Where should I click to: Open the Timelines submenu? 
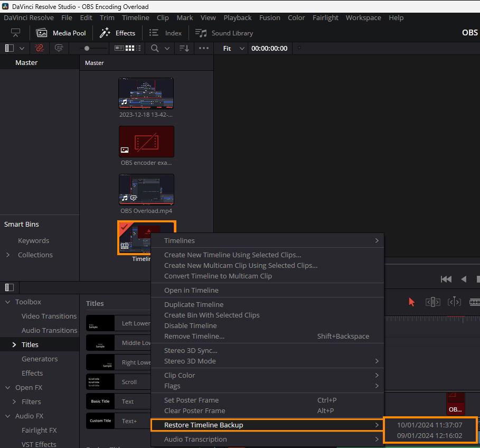coord(267,241)
